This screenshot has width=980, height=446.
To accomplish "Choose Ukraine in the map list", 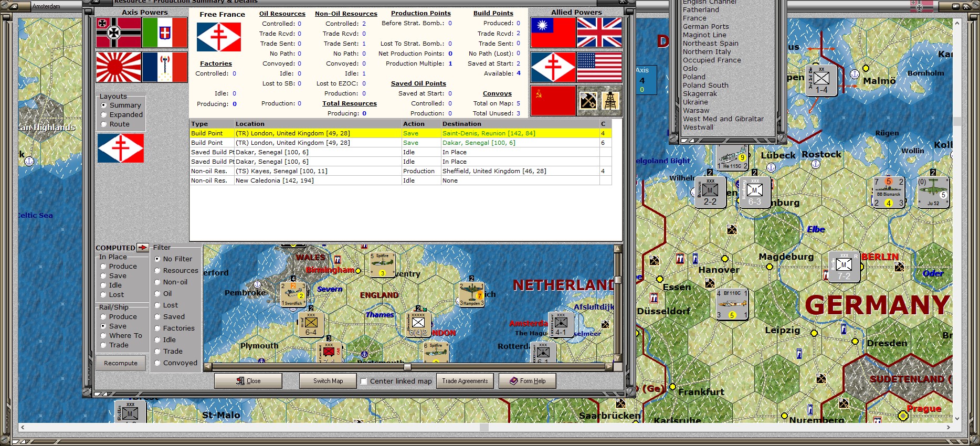I will (695, 102).
